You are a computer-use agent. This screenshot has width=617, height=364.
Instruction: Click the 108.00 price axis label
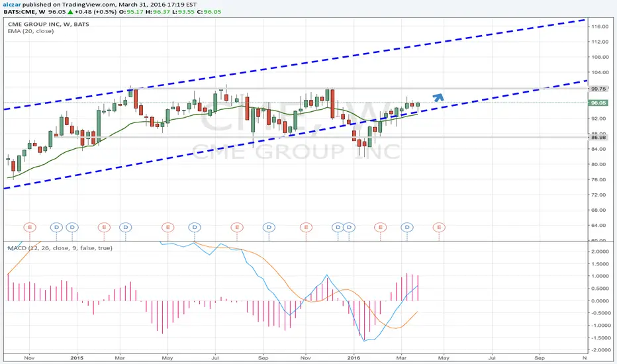pos(600,57)
